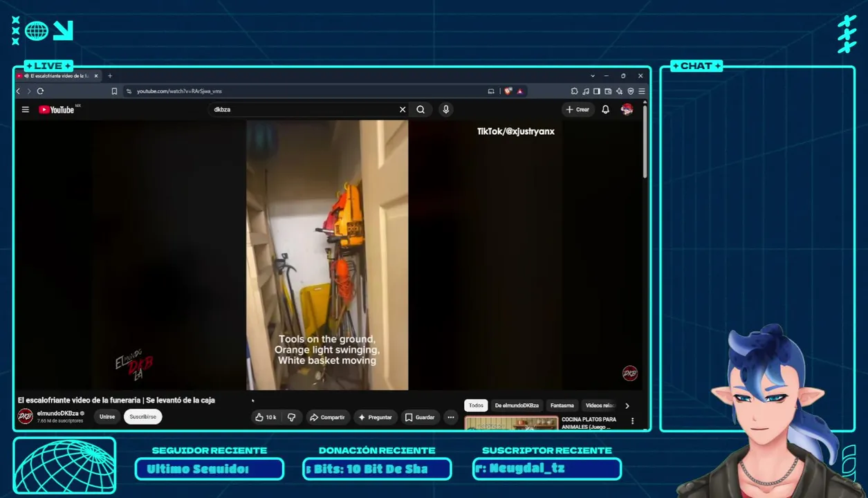The height and width of the screenshot is (498, 868).
Task: Share the video with Compartir
Action: pos(327,417)
